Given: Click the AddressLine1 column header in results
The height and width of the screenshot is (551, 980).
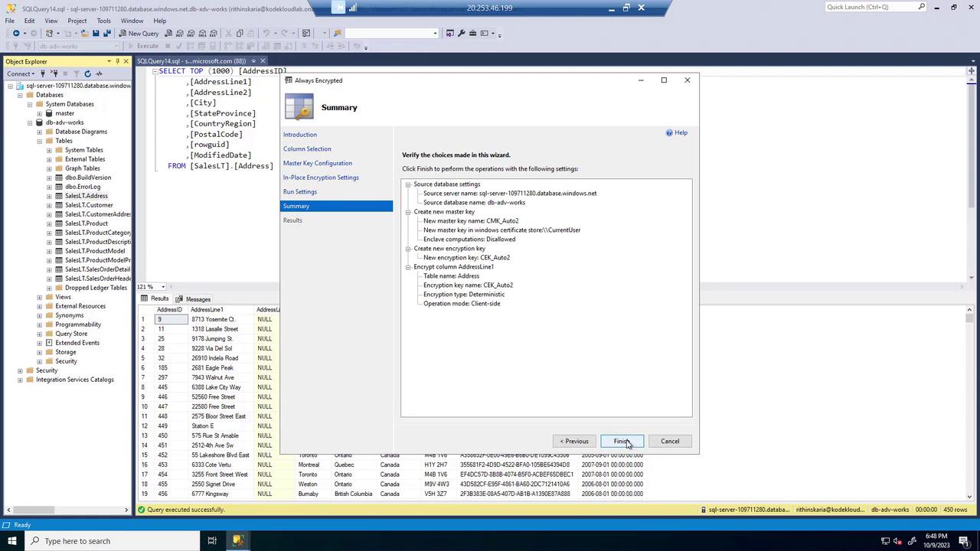Looking at the screenshot, I should click(222, 309).
